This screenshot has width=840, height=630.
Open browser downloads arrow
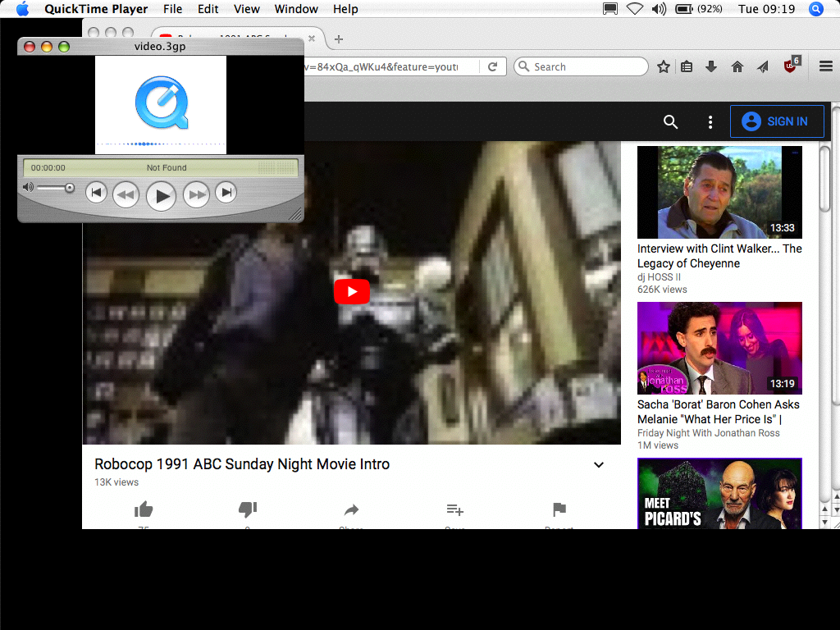(711, 66)
